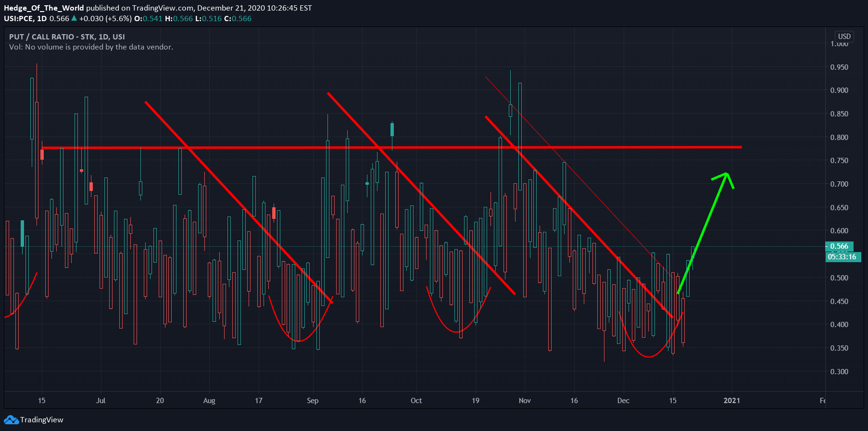Click the PUT / CALL RATIO chart title
Viewport: 868px width, 431px height.
pos(67,37)
